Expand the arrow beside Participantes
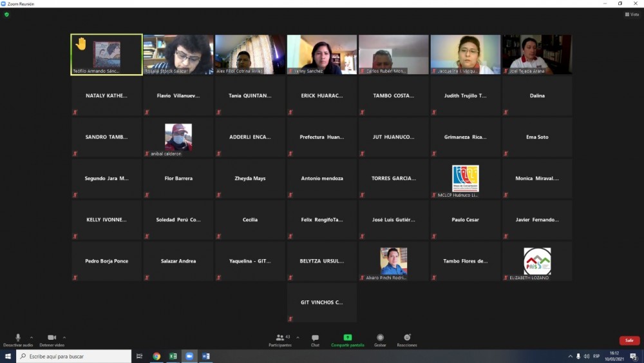 [298, 337]
